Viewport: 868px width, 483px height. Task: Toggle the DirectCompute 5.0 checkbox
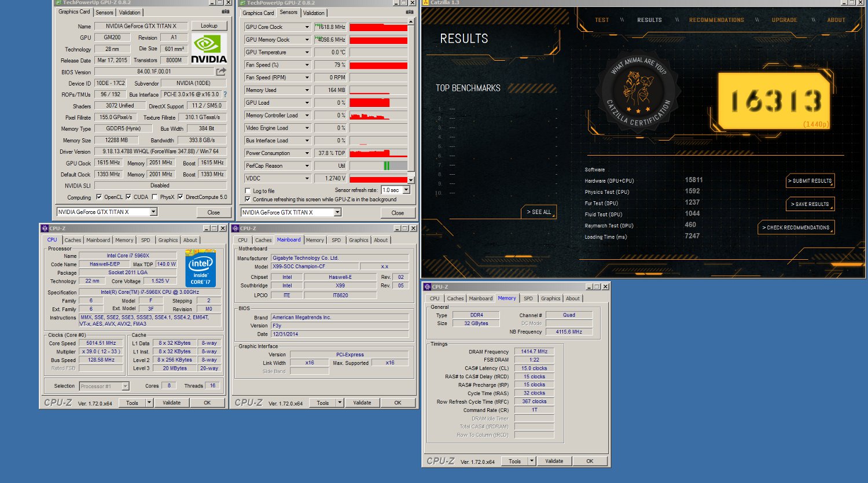[181, 197]
